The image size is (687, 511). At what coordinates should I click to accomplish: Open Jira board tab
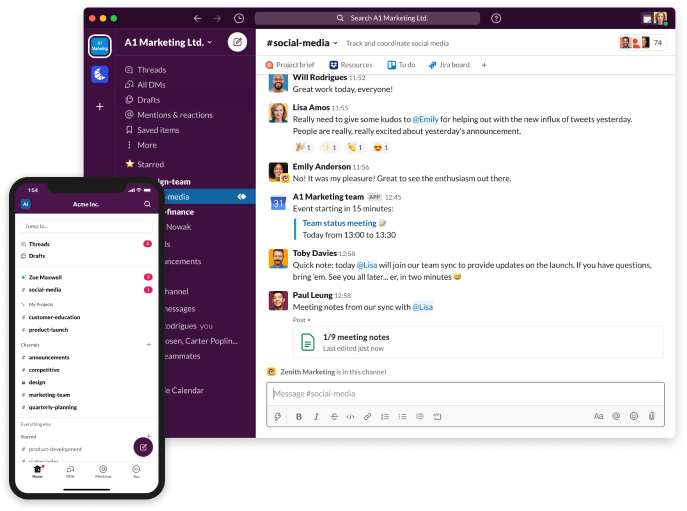coord(449,65)
